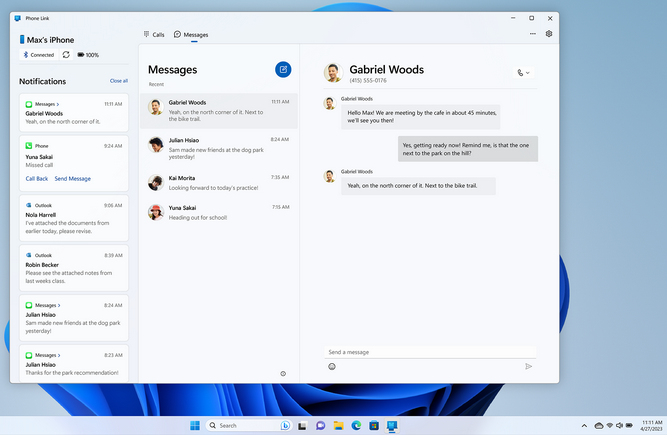This screenshot has height=437, width=667.
Task: Open the clock and date 11:11 AM
Action: point(651,426)
